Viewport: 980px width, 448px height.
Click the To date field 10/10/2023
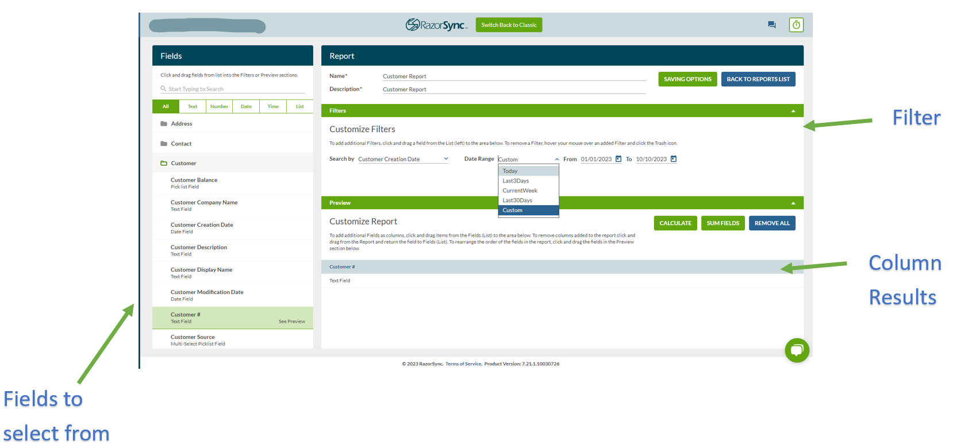pyautogui.click(x=651, y=159)
